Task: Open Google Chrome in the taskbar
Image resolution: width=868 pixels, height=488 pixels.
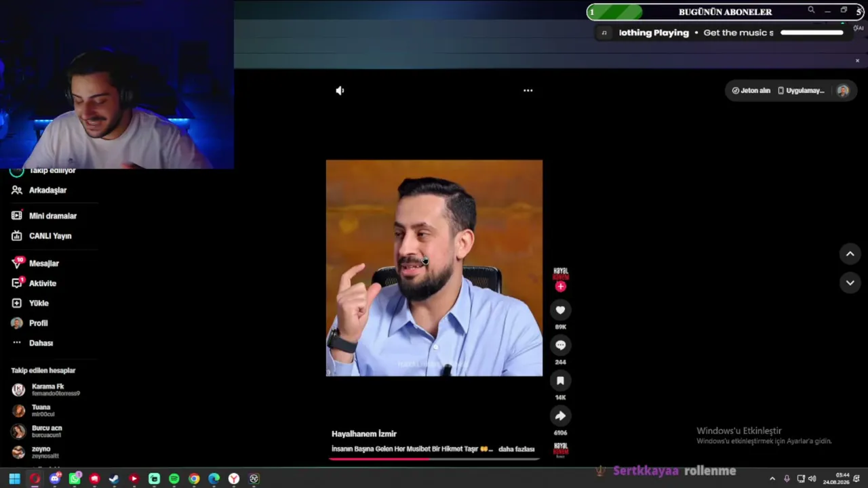Action: tap(194, 479)
